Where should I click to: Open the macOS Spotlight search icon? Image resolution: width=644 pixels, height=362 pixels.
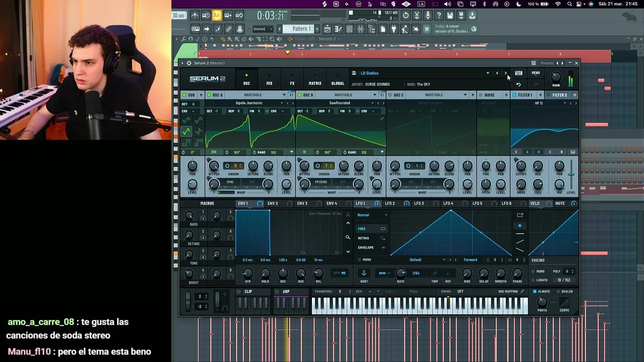point(570,4)
